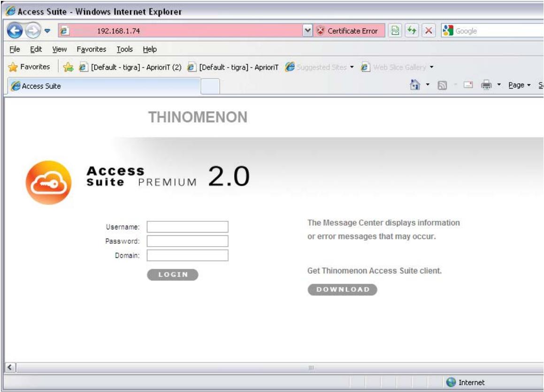Open a new blank tab

point(210,86)
